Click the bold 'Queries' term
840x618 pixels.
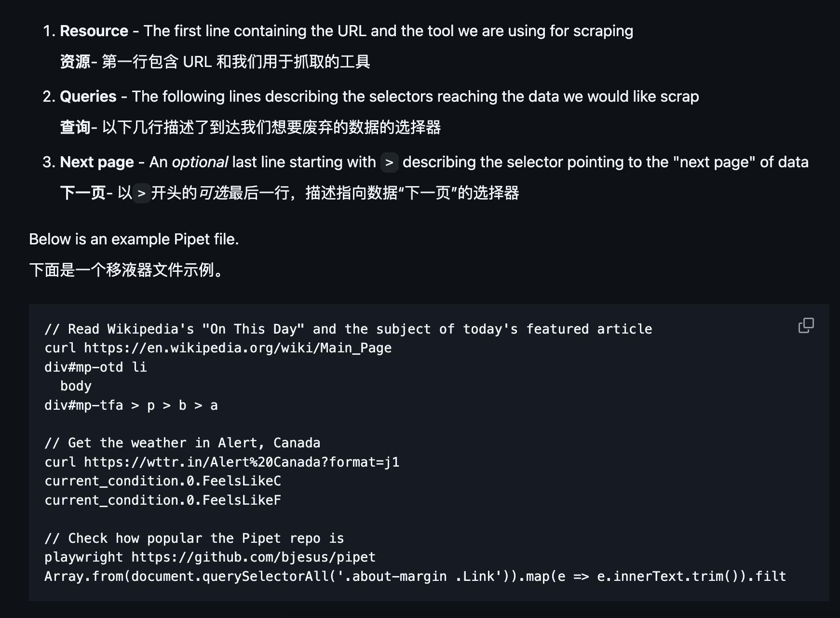tap(88, 96)
